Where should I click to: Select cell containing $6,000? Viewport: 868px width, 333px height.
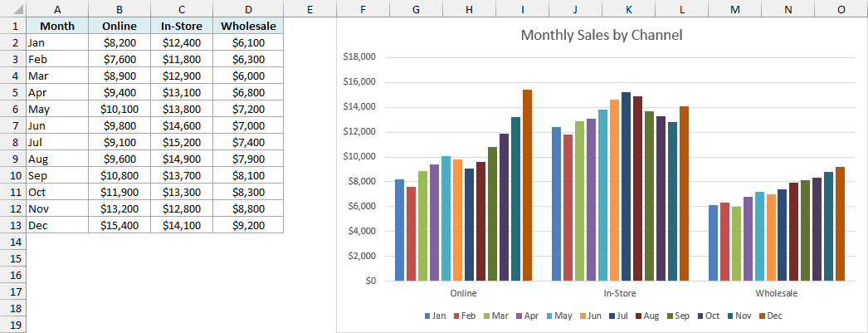click(x=248, y=76)
